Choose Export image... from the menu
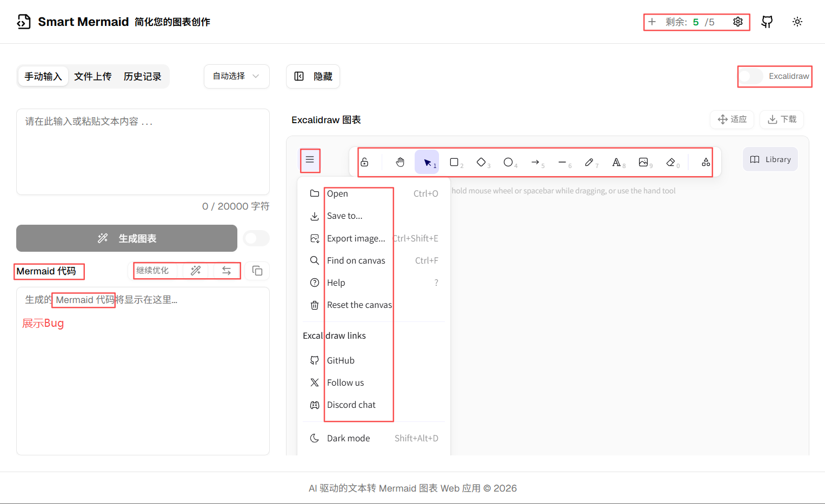 coord(374,238)
